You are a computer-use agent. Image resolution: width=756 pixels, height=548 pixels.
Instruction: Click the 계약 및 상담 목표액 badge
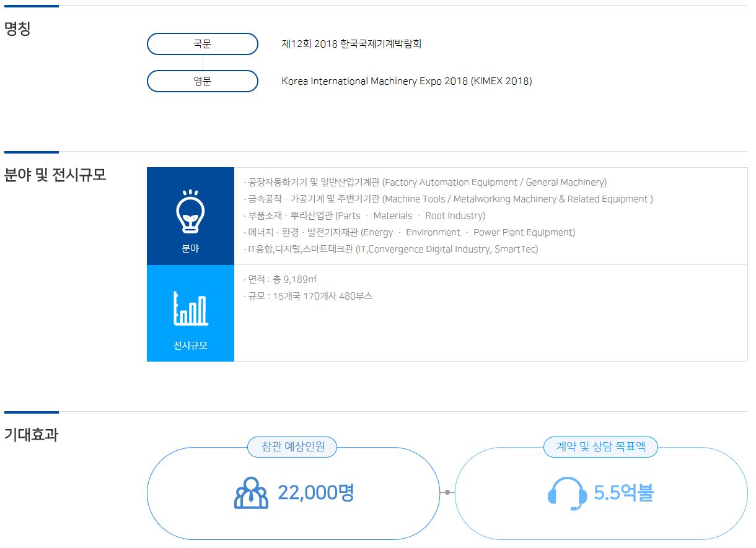point(600,446)
